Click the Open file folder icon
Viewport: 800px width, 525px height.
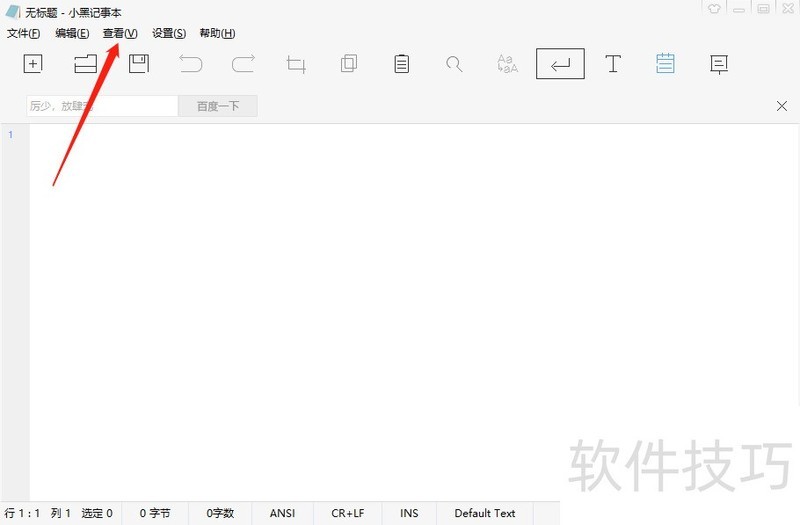click(x=85, y=64)
